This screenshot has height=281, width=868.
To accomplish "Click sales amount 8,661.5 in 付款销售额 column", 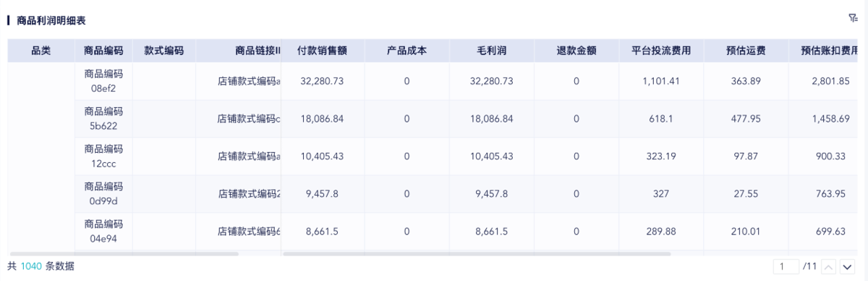I will pos(322,232).
